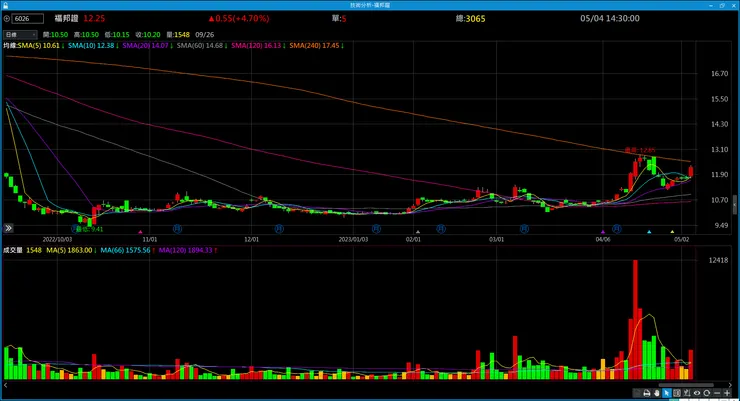
Task: Click the split panel layout icon
Action: [x=677, y=393]
